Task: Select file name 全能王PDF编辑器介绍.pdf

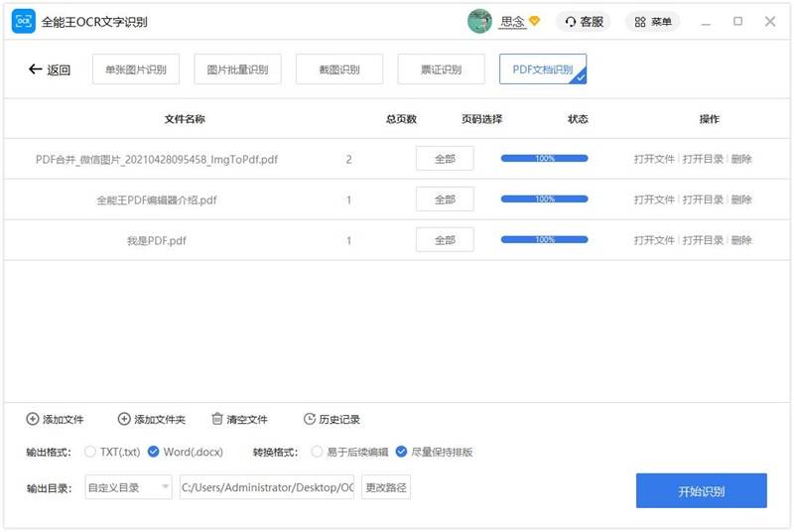Action: pyautogui.click(x=157, y=199)
